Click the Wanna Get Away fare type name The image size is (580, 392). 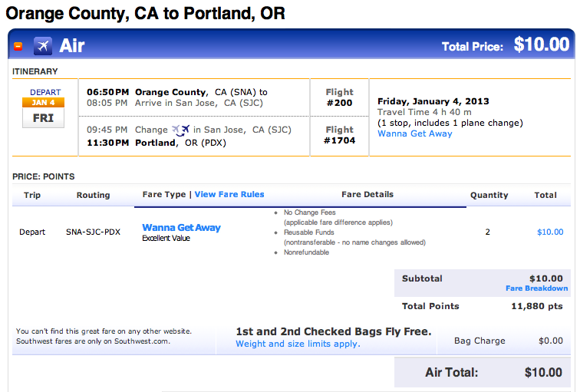click(x=181, y=227)
